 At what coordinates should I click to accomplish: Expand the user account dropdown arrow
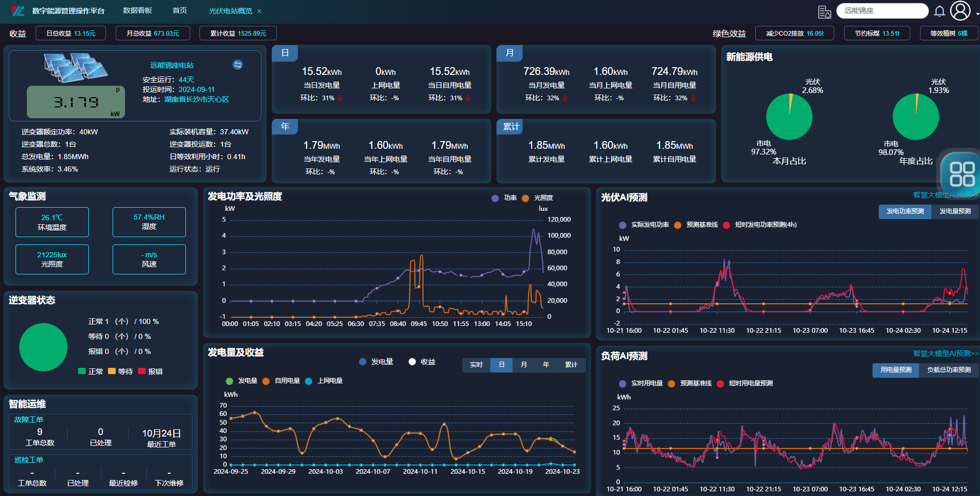pyautogui.click(x=977, y=14)
